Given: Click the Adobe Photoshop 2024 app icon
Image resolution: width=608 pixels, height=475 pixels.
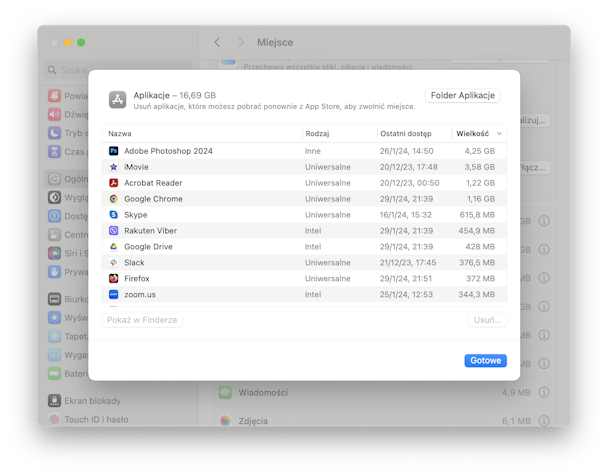Looking at the screenshot, I should [x=113, y=151].
